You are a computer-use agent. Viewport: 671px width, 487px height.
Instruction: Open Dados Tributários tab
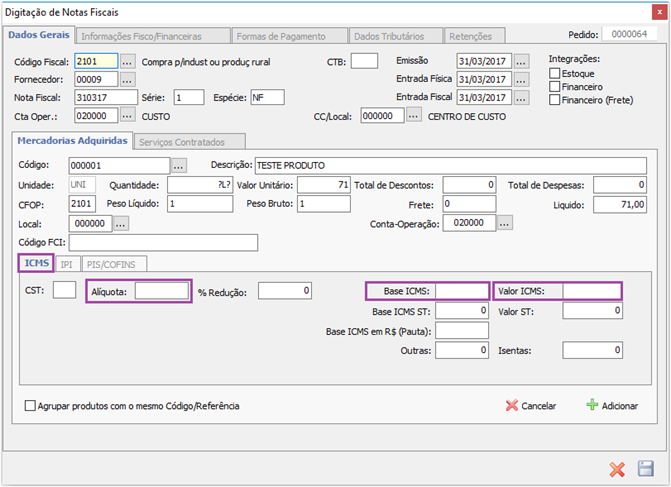[x=396, y=36]
